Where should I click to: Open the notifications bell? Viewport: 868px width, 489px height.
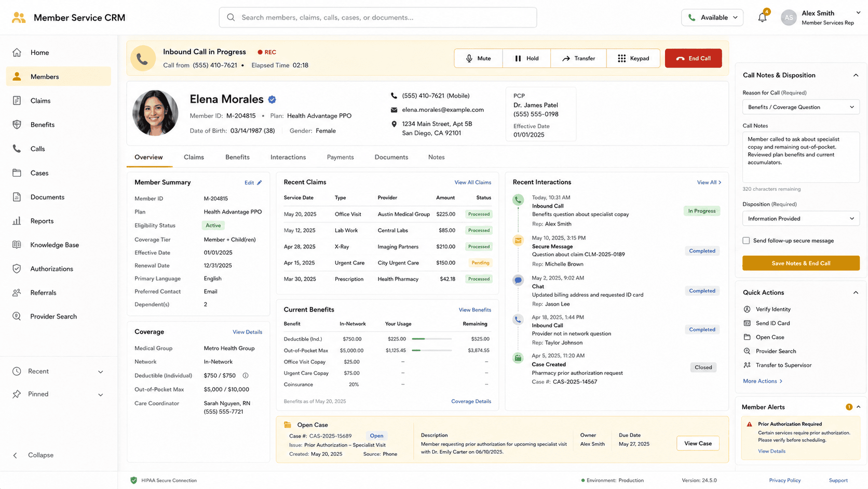coord(762,18)
